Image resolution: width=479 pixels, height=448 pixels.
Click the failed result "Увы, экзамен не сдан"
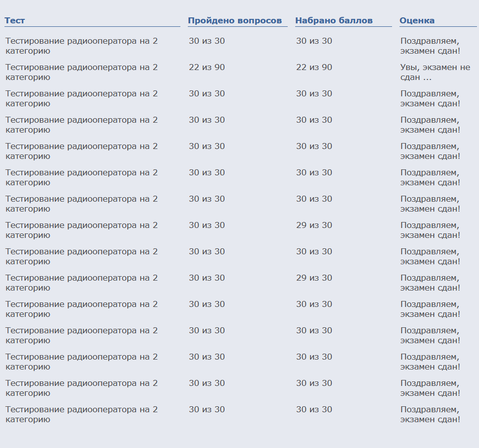435,72
